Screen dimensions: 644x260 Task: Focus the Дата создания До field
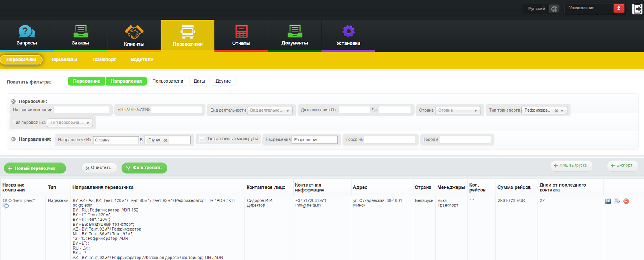[x=394, y=110]
